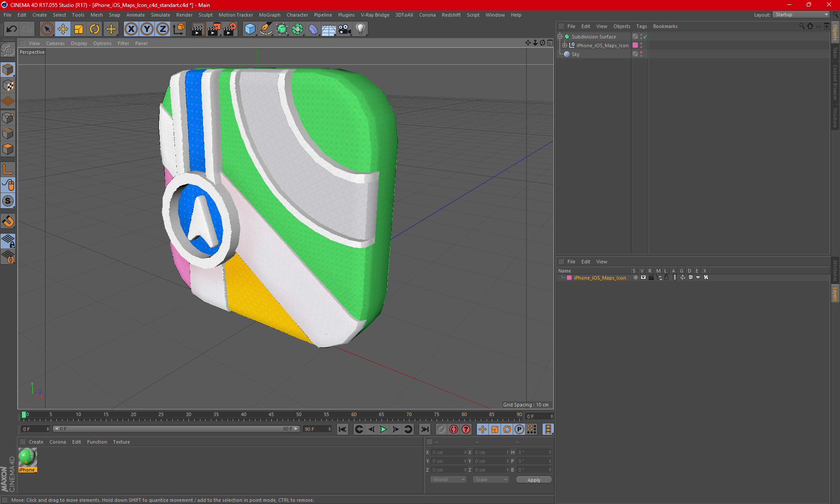Click the pink layer swatch of iPhone_iOS_Maps_Icon
The height and width of the screenshot is (504, 840).
[x=635, y=45]
